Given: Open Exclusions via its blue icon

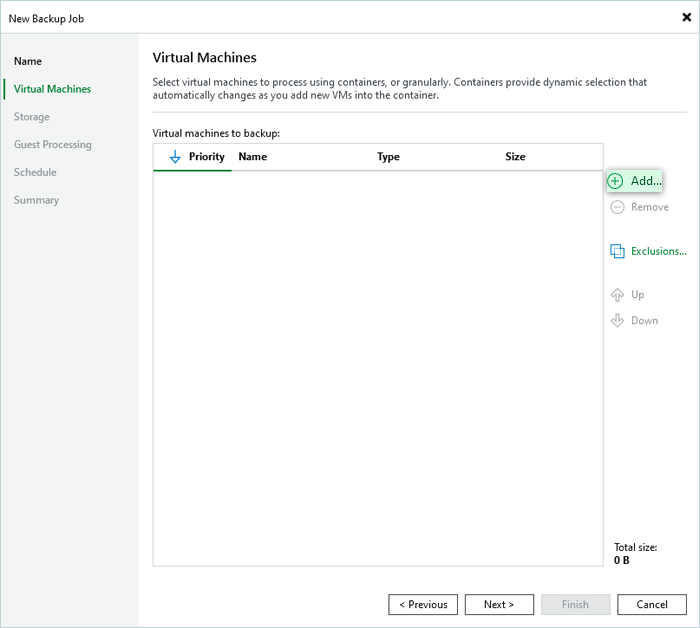Looking at the screenshot, I should click(x=617, y=251).
